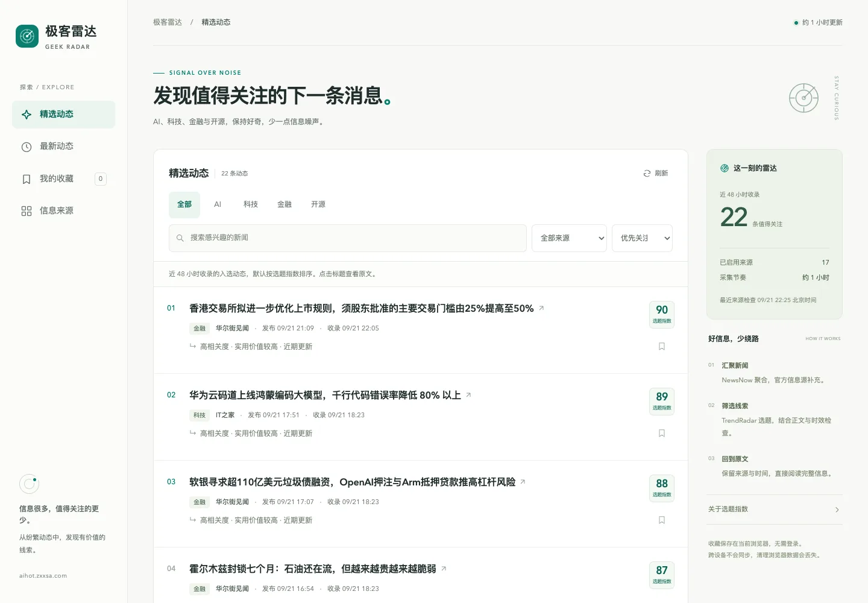Open the 霍尔木兹封锁七个月 headline
Viewport: 868px width, 603px height.
click(x=313, y=569)
